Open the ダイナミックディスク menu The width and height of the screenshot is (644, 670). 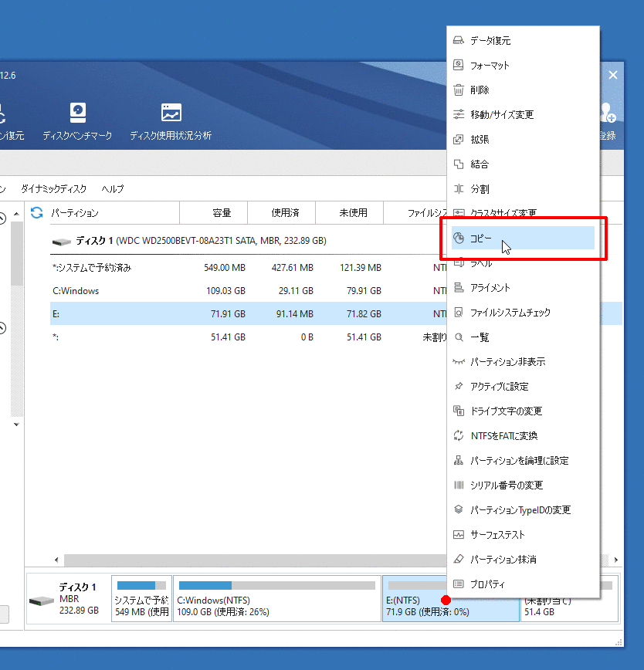click(x=54, y=189)
